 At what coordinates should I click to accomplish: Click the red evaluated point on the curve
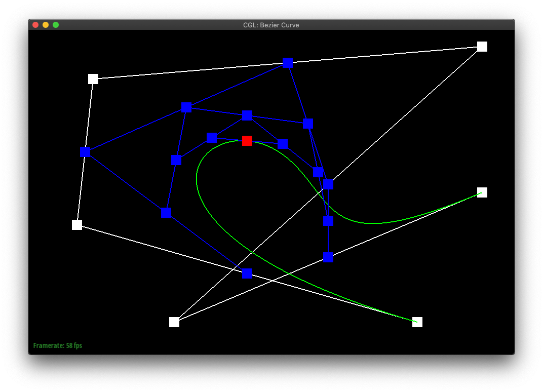[x=247, y=141]
